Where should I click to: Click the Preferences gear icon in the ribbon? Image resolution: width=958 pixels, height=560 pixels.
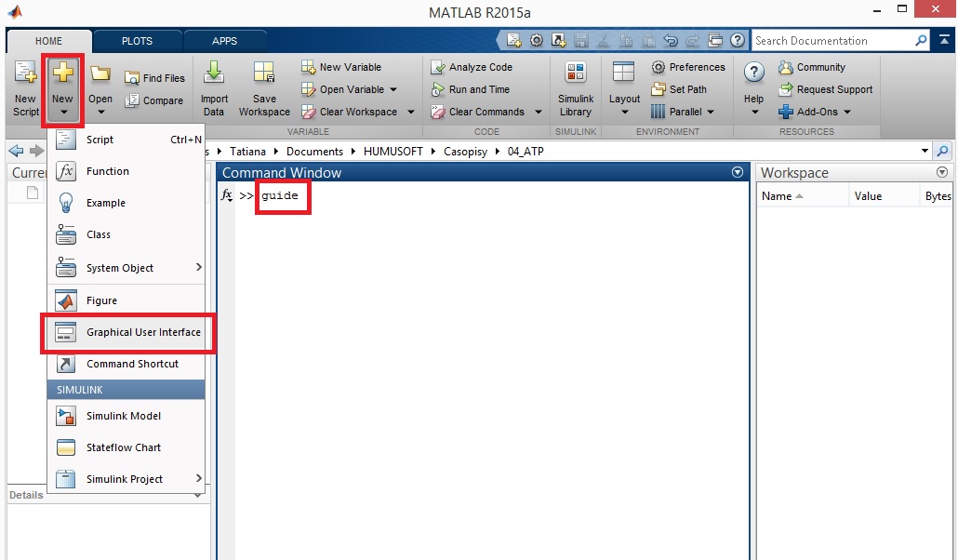tap(658, 67)
